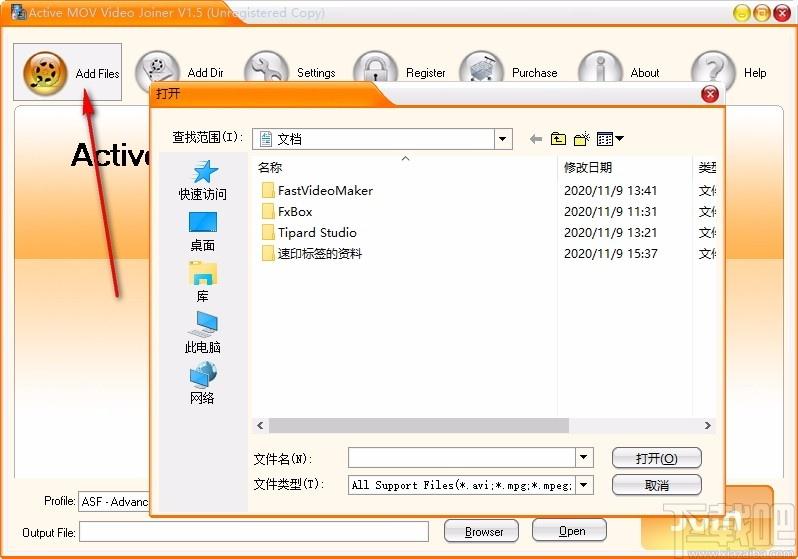Select 网络 in the places bar
The image size is (798, 559).
click(203, 383)
